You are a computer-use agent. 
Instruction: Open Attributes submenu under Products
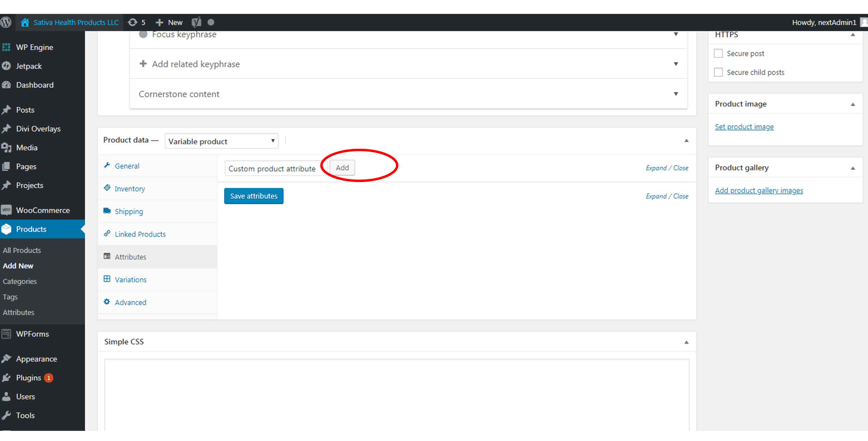(x=19, y=312)
